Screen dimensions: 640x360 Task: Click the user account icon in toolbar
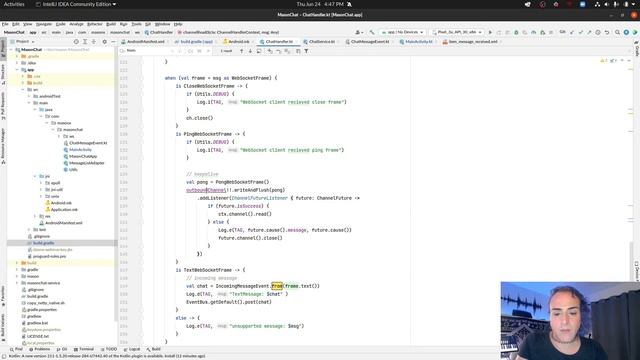coord(359,32)
